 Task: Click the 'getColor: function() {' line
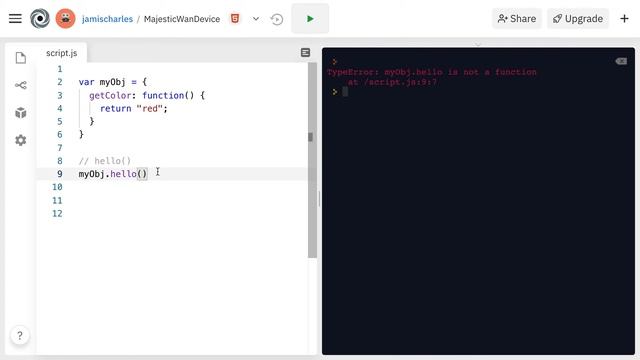click(x=147, y=96)
